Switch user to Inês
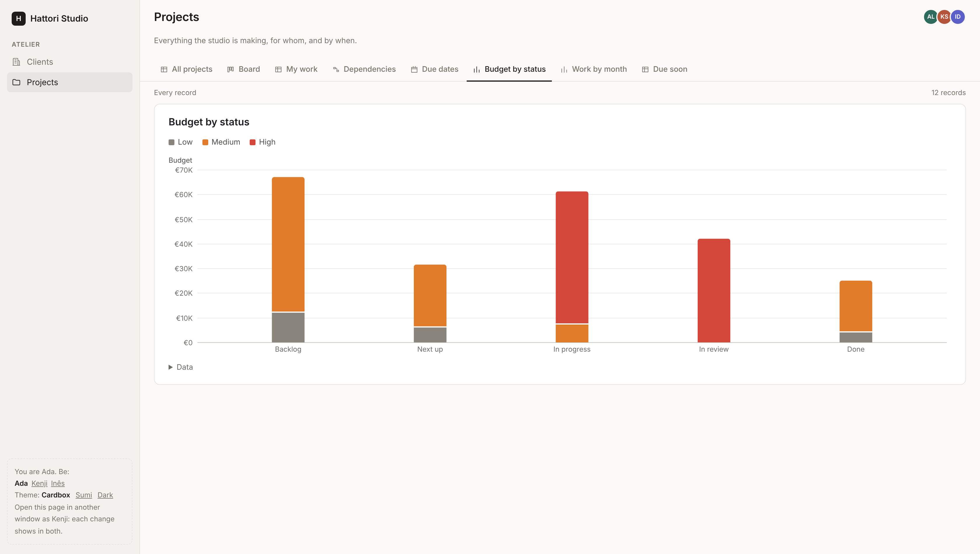Viewport: 980px width, 554px height. pos(58,483)
